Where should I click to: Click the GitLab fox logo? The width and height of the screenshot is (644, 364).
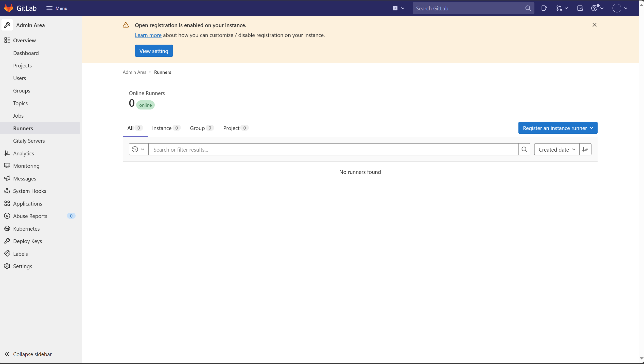pyautogui.click(x=9, y=8)
